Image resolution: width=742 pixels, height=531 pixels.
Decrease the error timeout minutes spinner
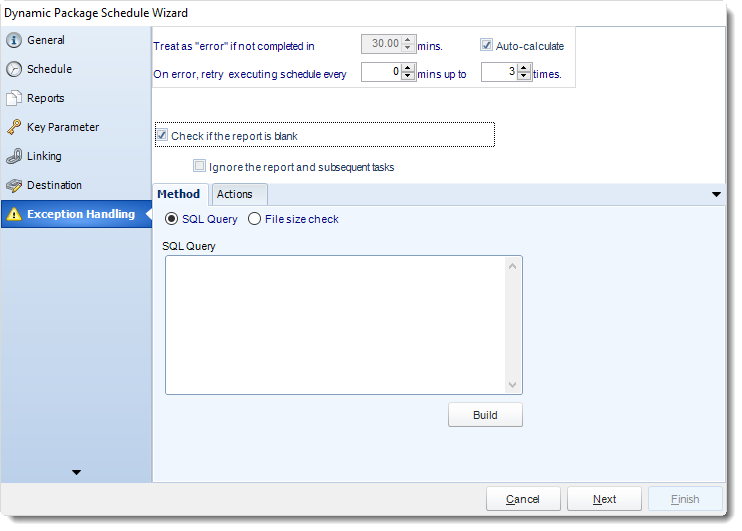click(408, 48)
